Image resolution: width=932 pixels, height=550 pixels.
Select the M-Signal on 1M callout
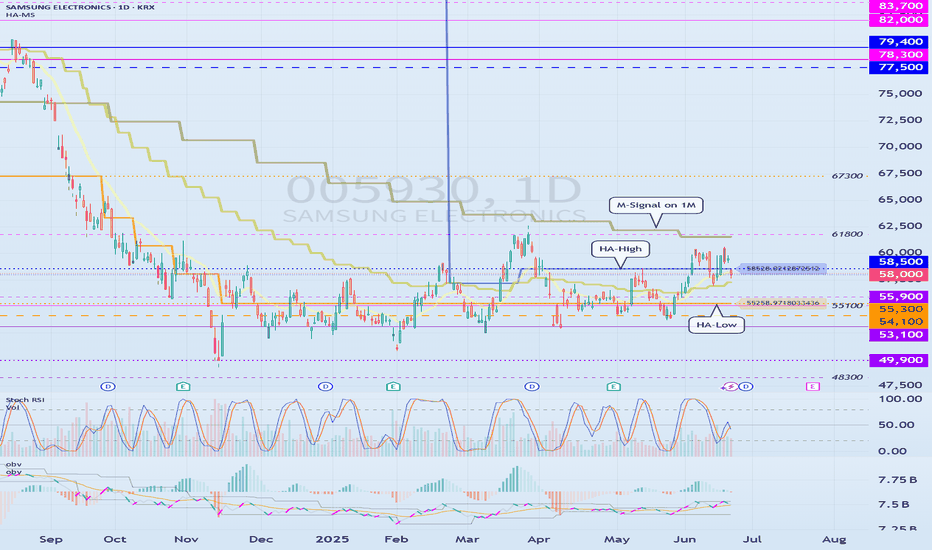[656, 205]
